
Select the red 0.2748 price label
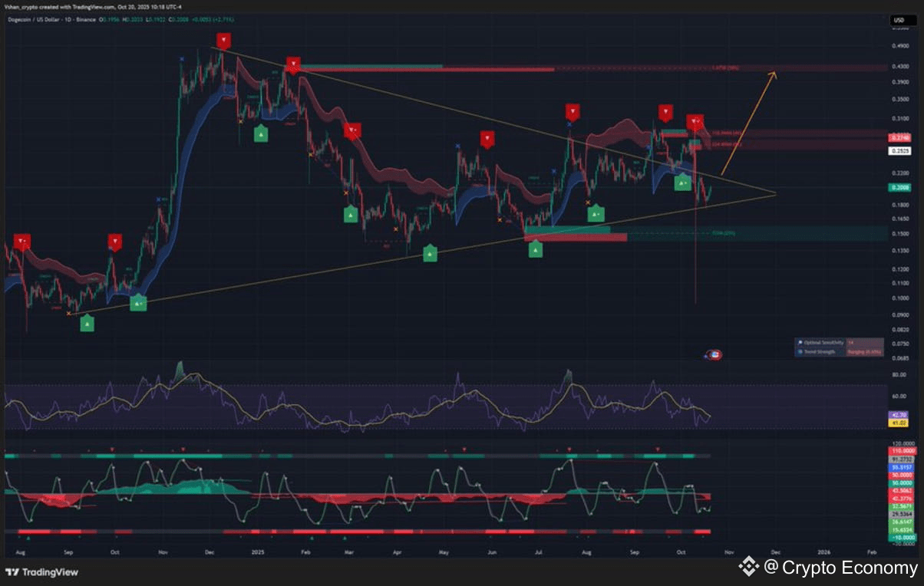(x=899, y=138)
